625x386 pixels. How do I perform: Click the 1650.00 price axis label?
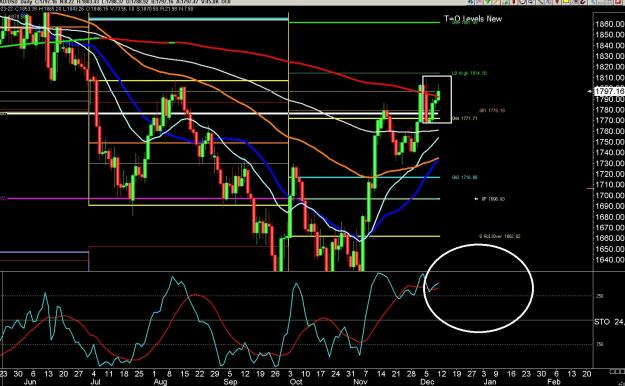(609, 249)
